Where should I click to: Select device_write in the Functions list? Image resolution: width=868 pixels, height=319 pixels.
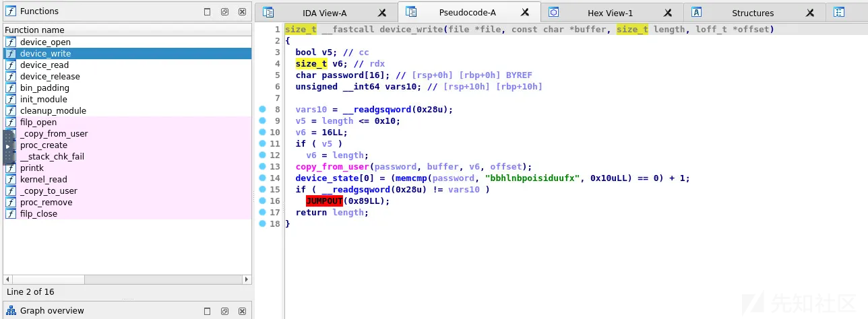tap(127, 53)
